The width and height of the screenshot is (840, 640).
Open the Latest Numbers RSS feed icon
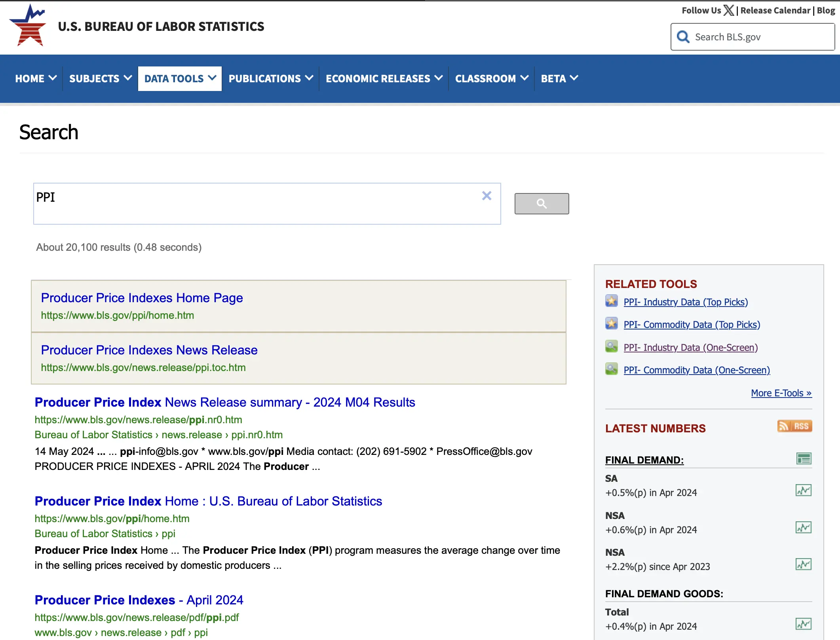tap(794, 426)
